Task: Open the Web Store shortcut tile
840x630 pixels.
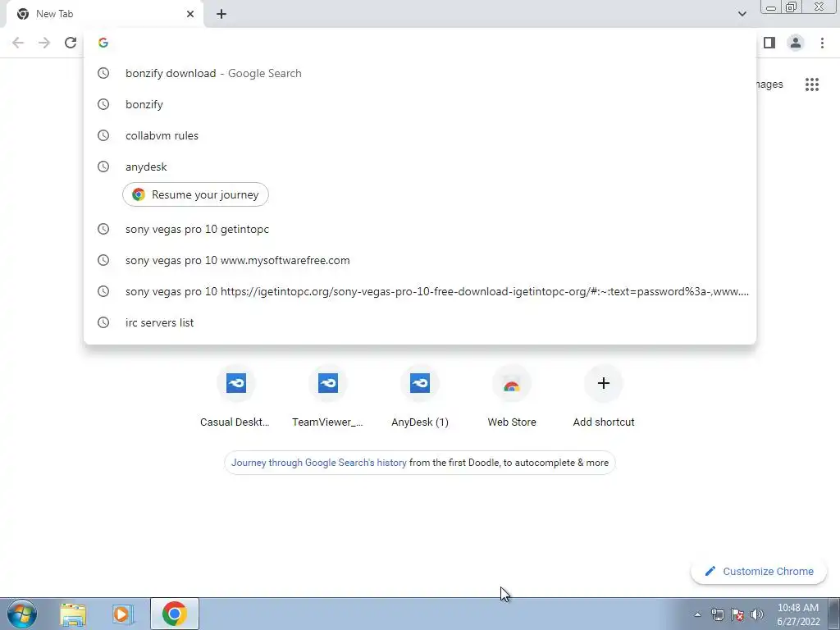Action: pyautogui.click(x=512, y=396)
